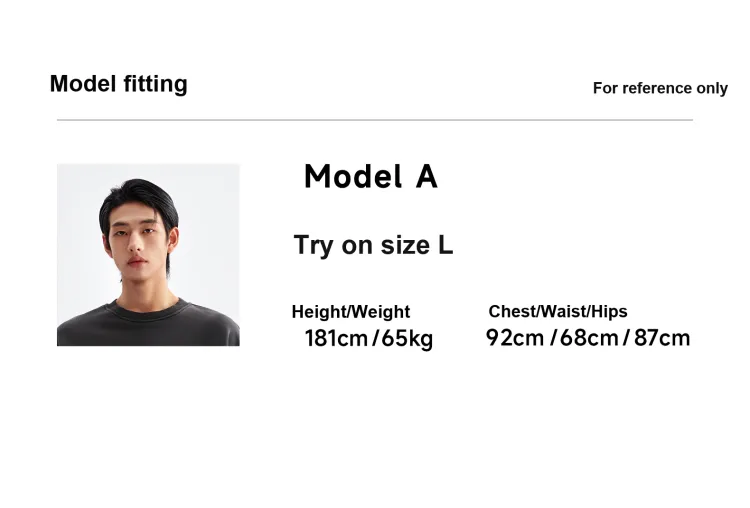The width and height of the screenshot is (750, 508).
Task: Click the 181cm height value
Action: (336, 338)
